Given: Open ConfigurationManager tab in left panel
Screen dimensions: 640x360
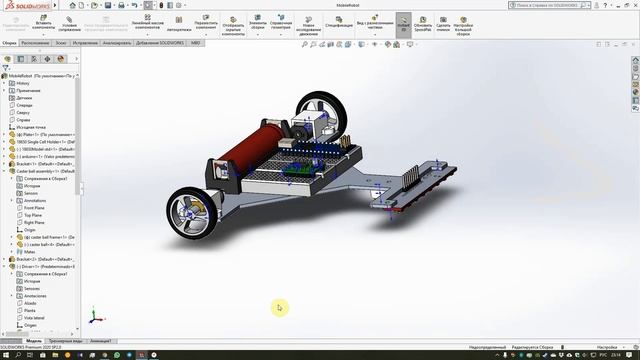Looking at the screenshot, I should pos(34,59).
